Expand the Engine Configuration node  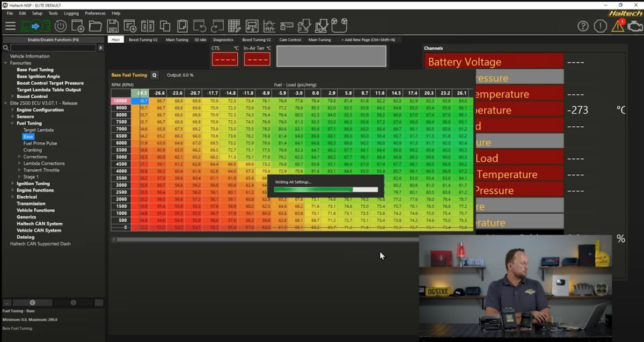(12, 110)
